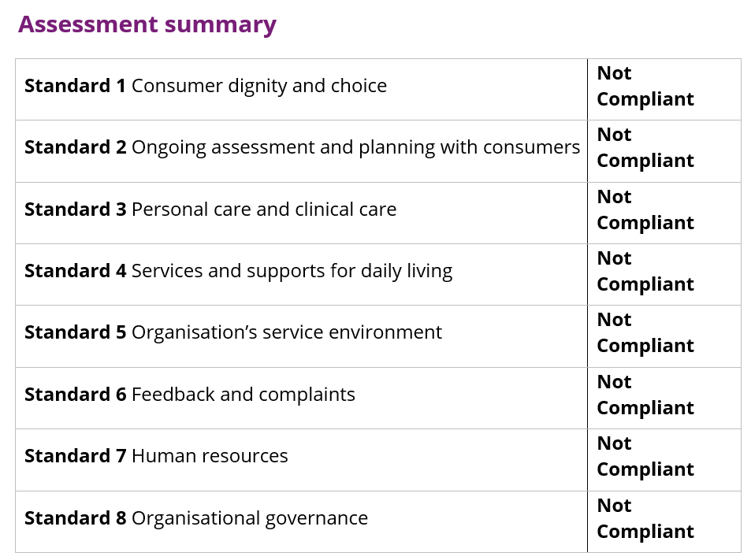Click Services and supports for daily living
The width and height of the screenshot is (751, 560).
[x=292, y=271]
